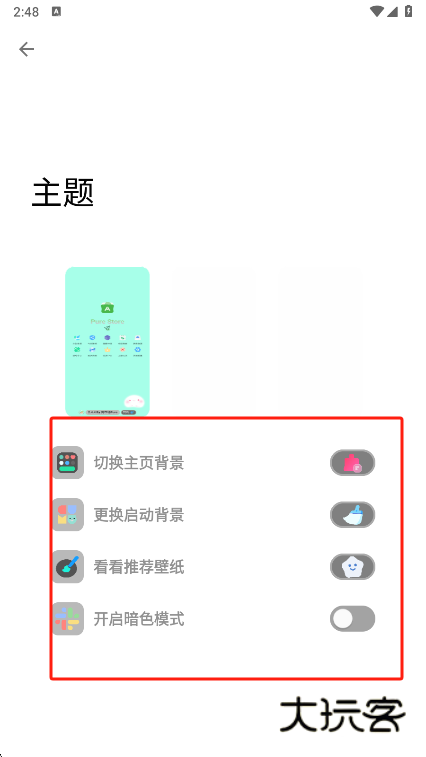Tap the paintbrush icon for 看看推荐壁纸

click(x=68, y=567)
